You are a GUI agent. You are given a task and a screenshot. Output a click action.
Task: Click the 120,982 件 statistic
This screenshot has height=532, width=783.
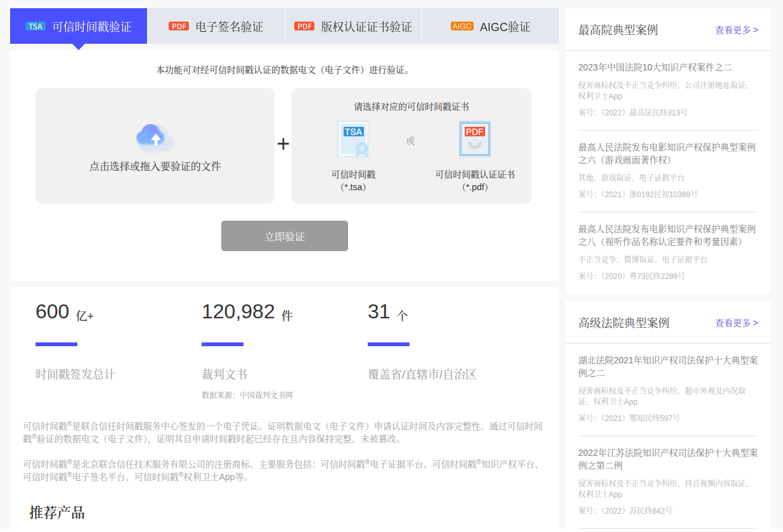[247, 313]
